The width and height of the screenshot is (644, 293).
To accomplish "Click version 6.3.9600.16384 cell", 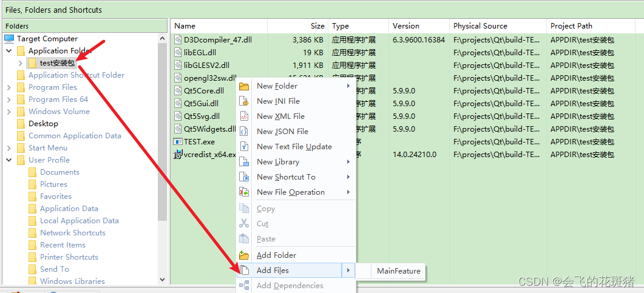I will point(419,40).
